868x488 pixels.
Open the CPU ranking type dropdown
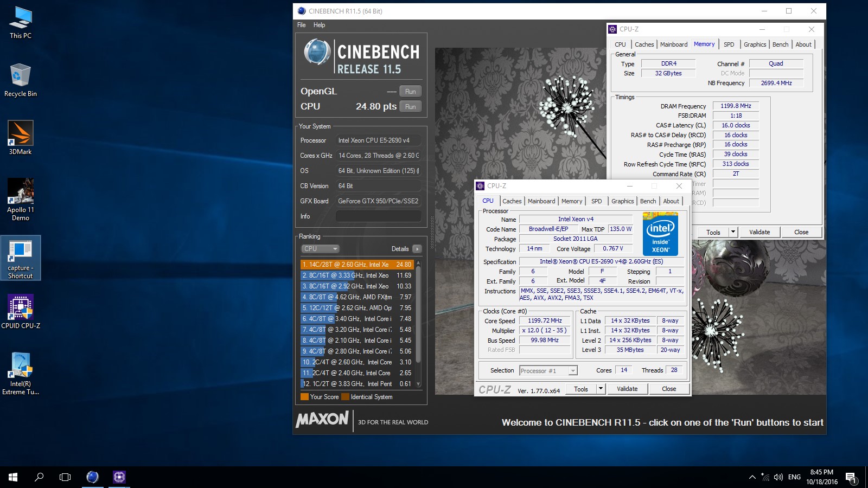point(320,249)
